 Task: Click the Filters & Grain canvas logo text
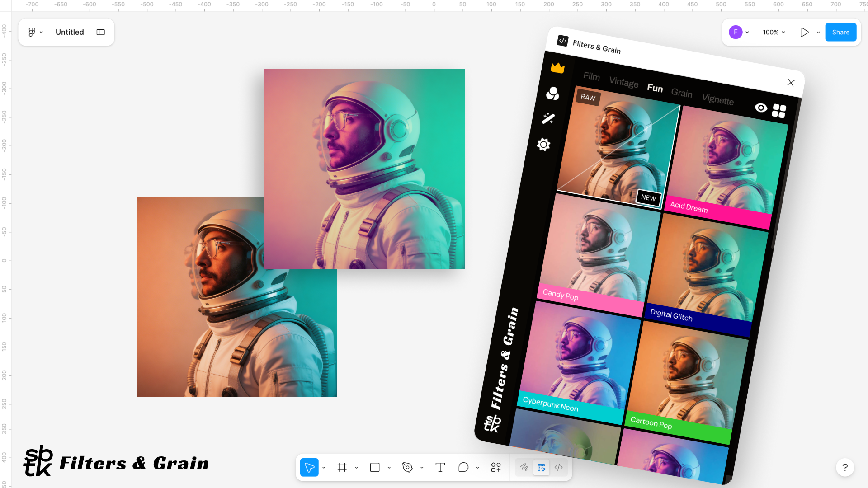coord(134,463)
